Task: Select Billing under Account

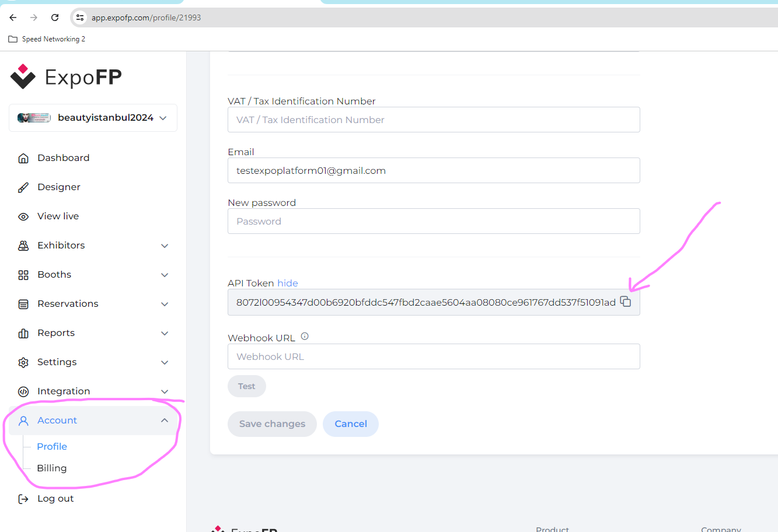Action: [x=52, y=468]
